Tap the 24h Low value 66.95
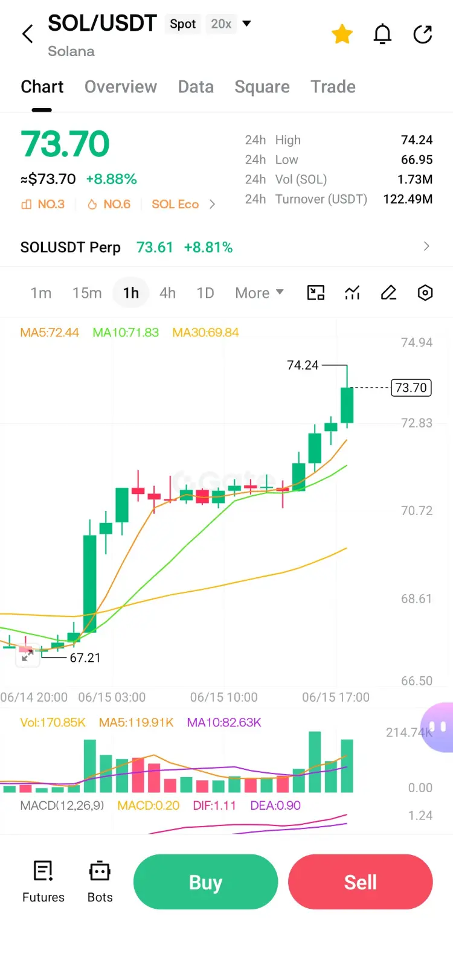 pos(417,160)
